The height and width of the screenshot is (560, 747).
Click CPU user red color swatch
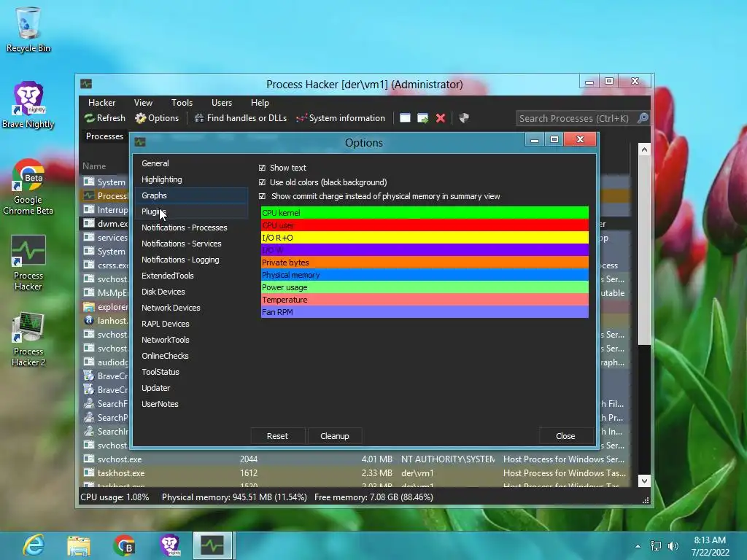click(425, 225)
